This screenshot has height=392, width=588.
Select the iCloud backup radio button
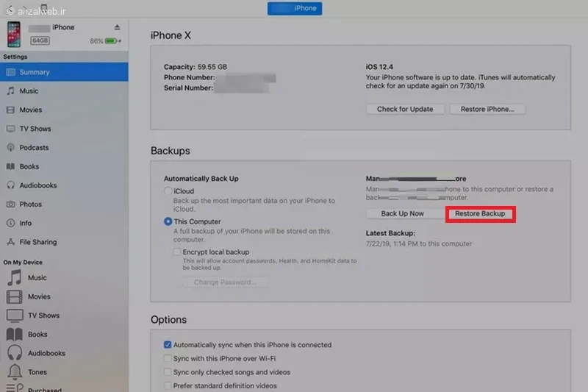(x=168, y=191)
